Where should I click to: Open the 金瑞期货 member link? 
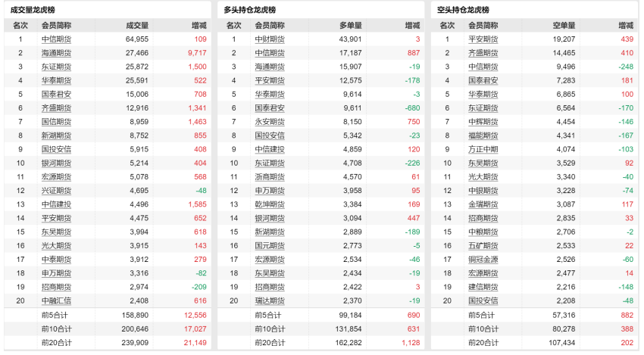point(483,204)
